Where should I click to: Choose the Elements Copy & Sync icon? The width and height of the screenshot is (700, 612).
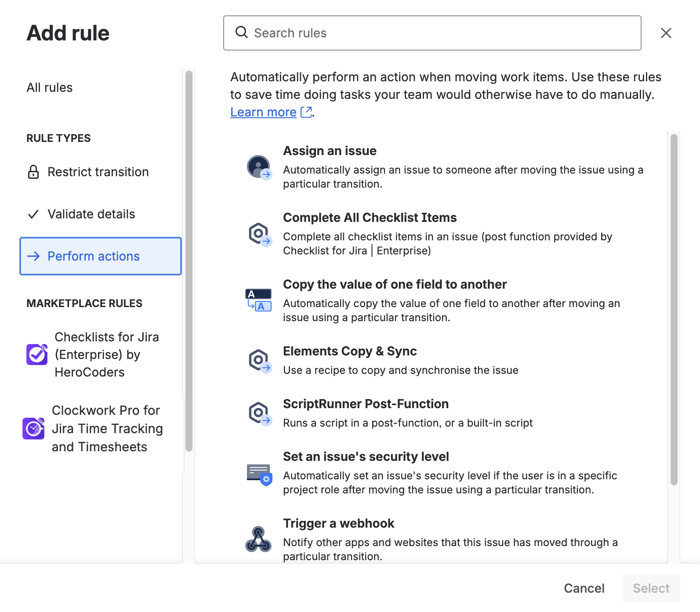pos(259,361)
